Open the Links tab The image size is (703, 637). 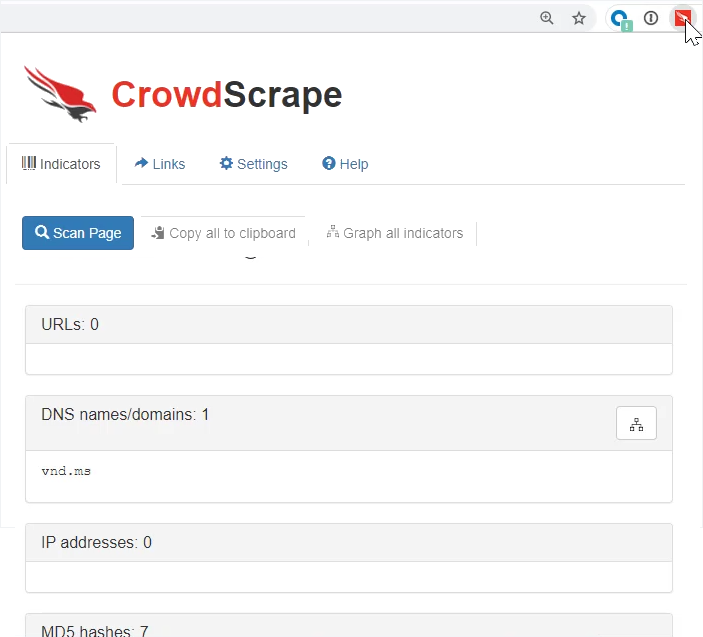(x=160, y=164)
